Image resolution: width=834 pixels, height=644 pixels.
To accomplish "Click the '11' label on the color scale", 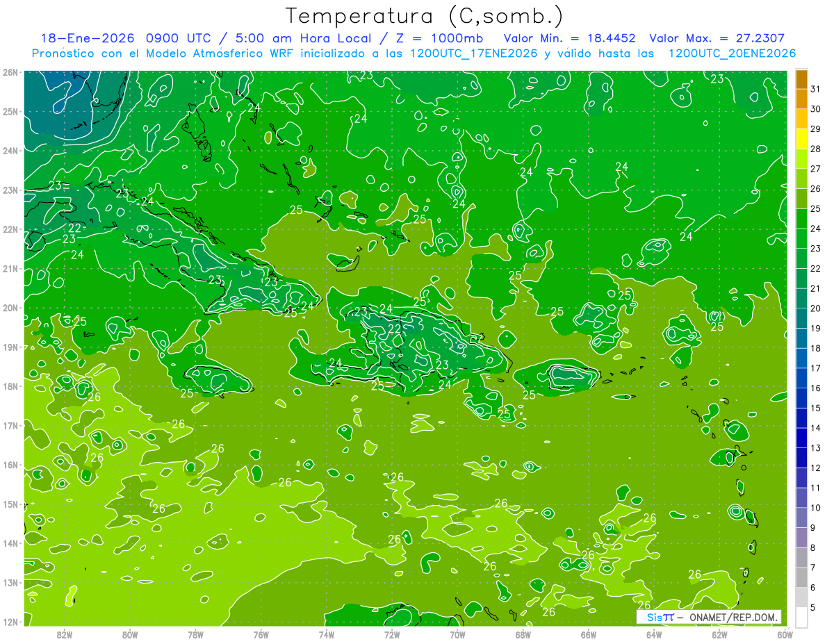I will point(815,488).
